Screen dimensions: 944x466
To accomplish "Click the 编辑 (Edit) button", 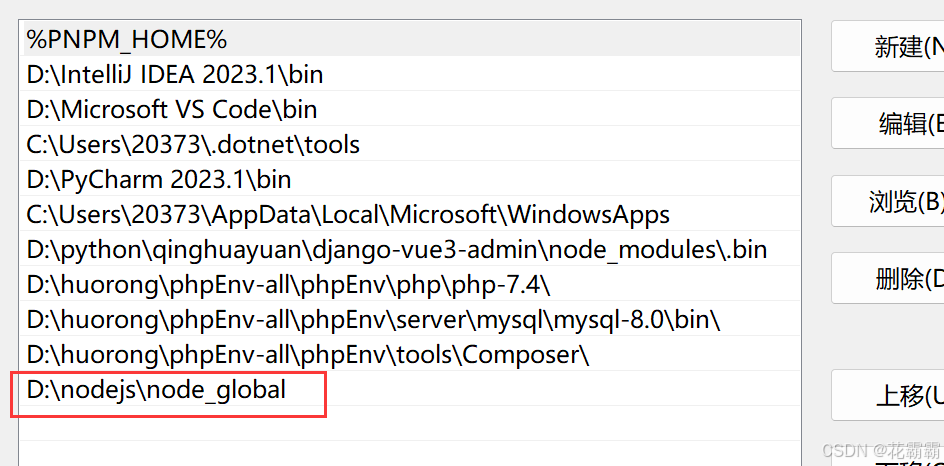I will pyautogui.click(x=888, y=123).
